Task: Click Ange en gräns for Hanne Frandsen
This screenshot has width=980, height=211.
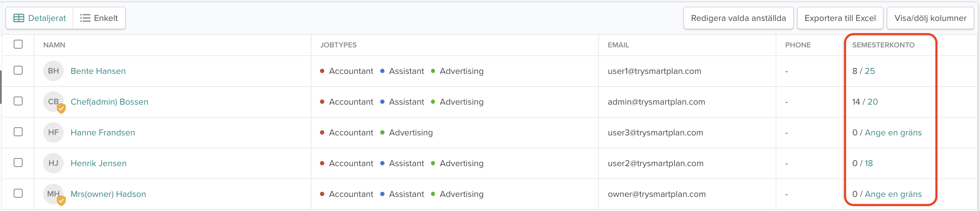Action: [x=893, y=132]
